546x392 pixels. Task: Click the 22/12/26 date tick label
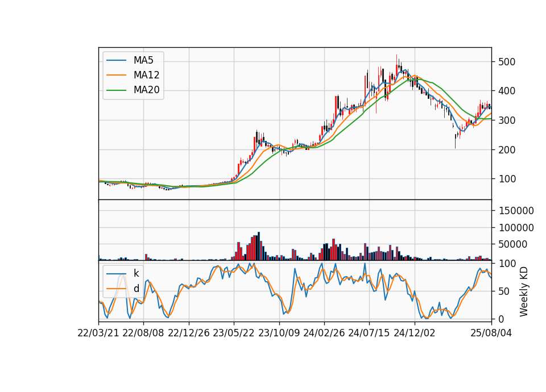tap(189, 333)
